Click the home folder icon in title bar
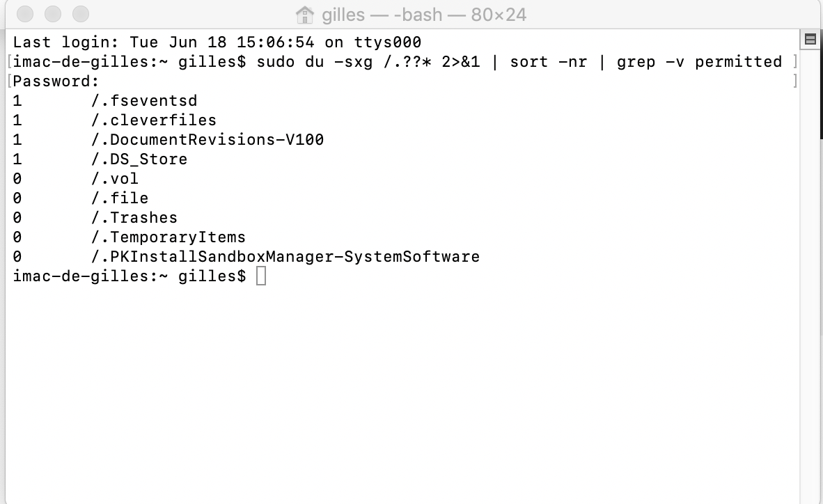 pyautogui.click(x=304, y=14)
